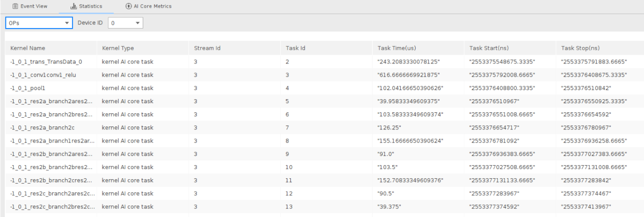Click the AI Core Metrics icon
644x217 pixels.
pos(128,6)
